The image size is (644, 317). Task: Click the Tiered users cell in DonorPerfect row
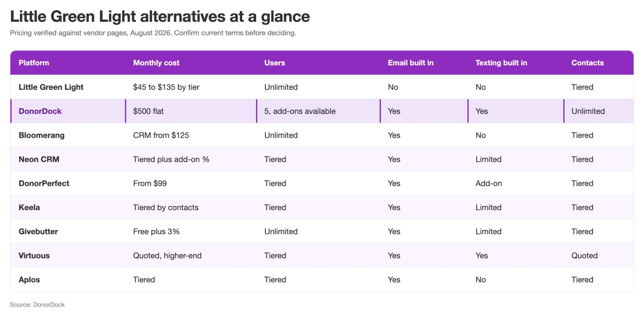[x=275, y=183]
